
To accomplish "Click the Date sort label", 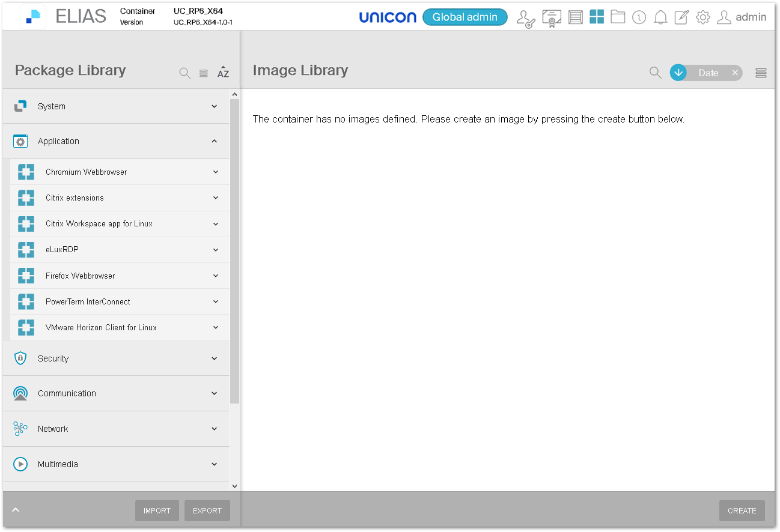I will click(x=708, y=73).
